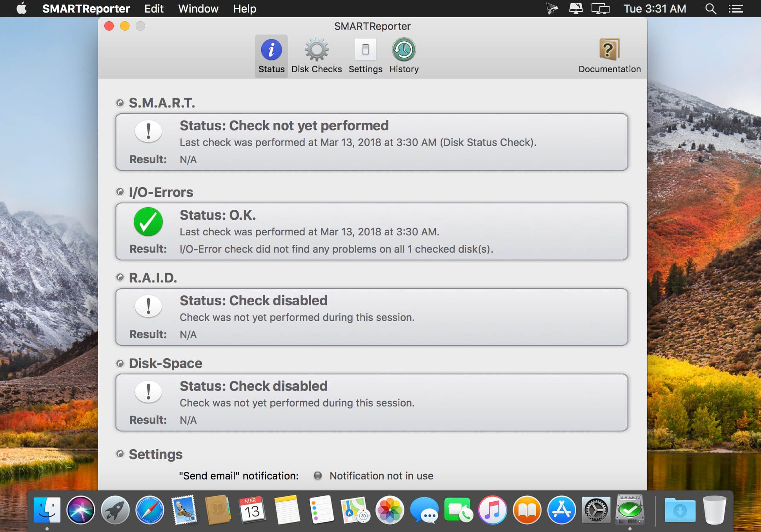The height and width of the screenshot is (532, 761).
Task: Launch Siri from the dock
Action: tap(81, 510)
